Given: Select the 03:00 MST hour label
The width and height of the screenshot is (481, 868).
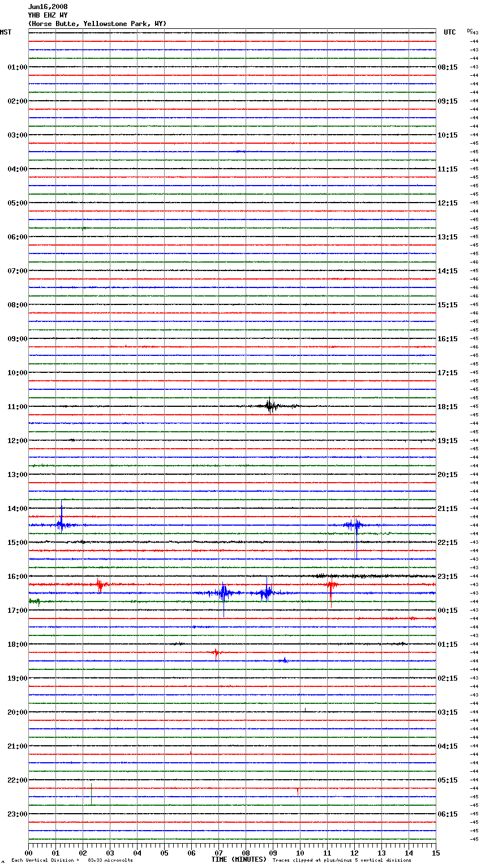Looking at the screenshot, I should [18, 135].
